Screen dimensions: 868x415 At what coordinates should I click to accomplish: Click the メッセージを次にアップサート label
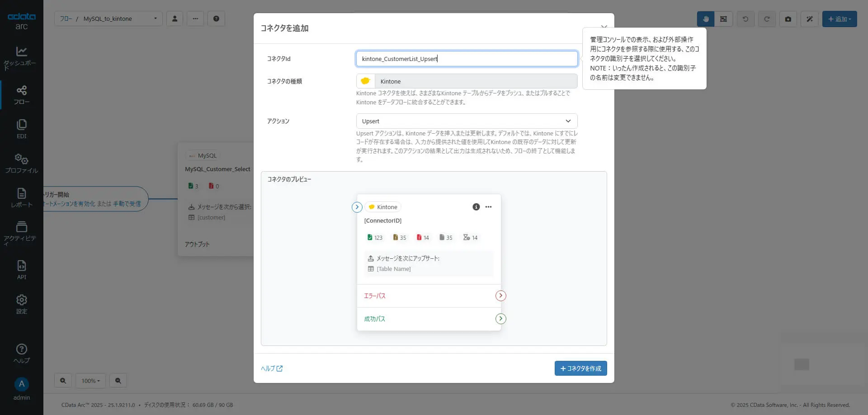coord(408,258)
